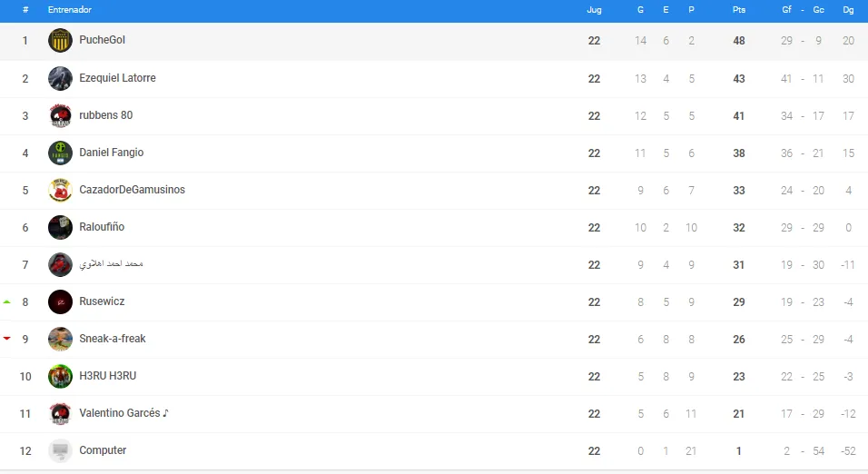
Task: Open PucheGol's manager profile
Action: click(102, 40)
